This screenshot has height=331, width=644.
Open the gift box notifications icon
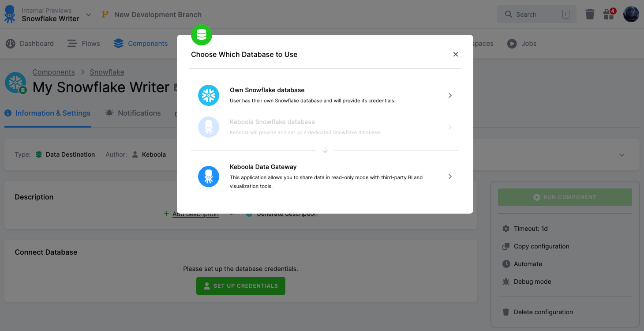pos(609,15)
